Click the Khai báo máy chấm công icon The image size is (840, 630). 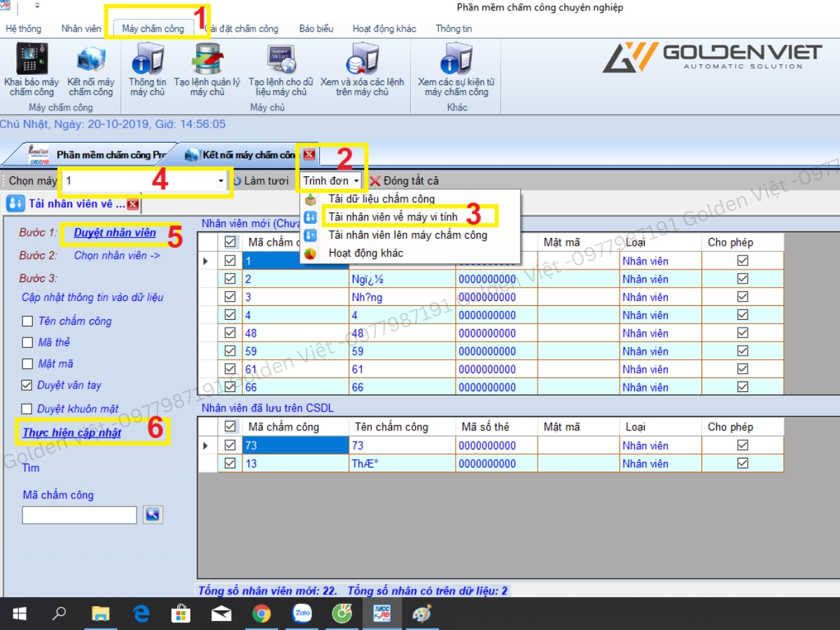pyautogui.click(x=31, y=60)
